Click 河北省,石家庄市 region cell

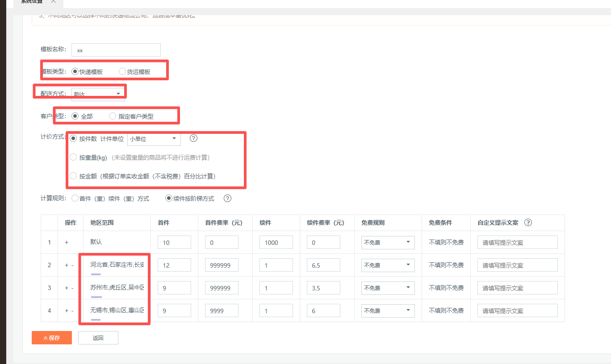[117, 265]
